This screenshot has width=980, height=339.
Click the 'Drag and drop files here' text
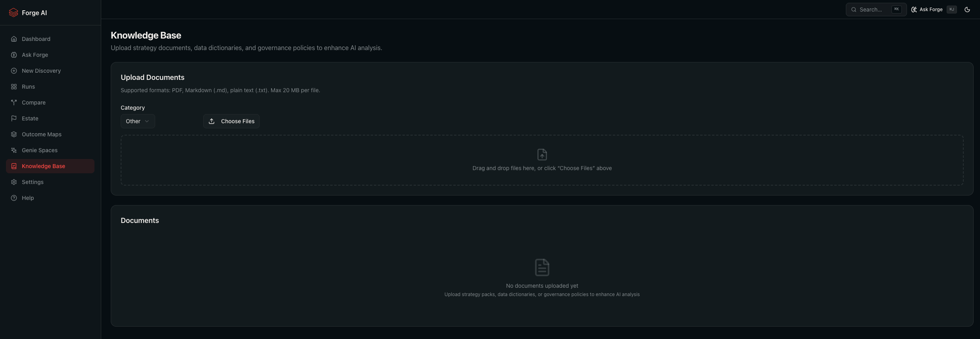542,168
